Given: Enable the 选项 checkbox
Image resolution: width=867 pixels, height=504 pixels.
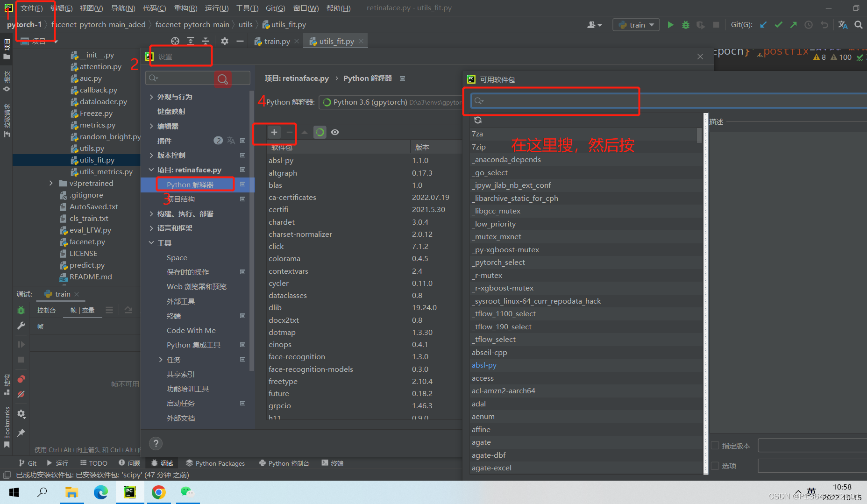Looking at the screenshot, I should [715, 466].
